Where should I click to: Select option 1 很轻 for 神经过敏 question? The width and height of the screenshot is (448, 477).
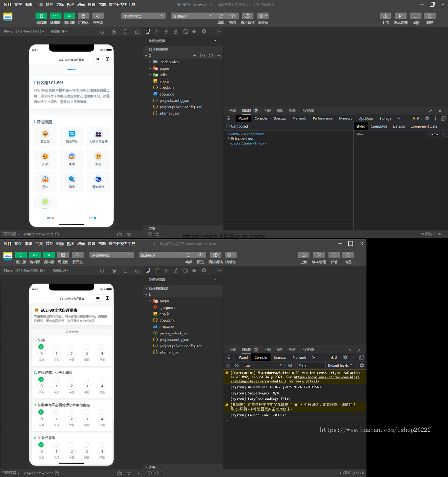[57, 386]
